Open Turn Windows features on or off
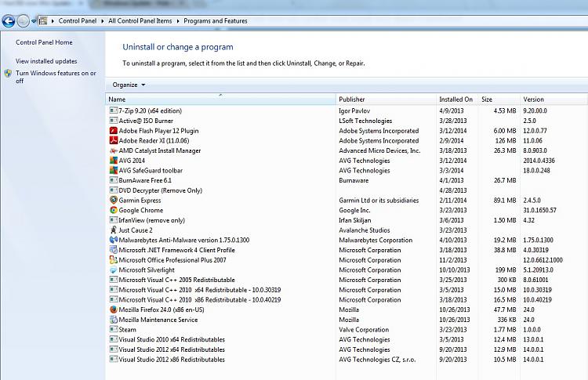588x380 pixels. [x=56, y=77]
